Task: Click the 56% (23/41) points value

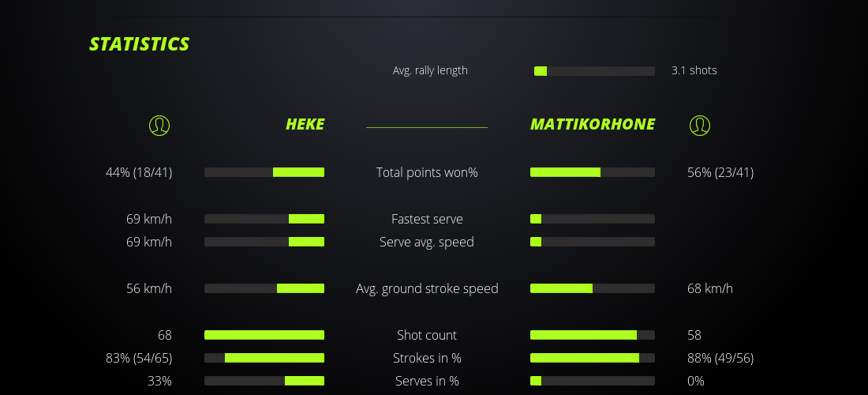Action: [x=720, y=172]
